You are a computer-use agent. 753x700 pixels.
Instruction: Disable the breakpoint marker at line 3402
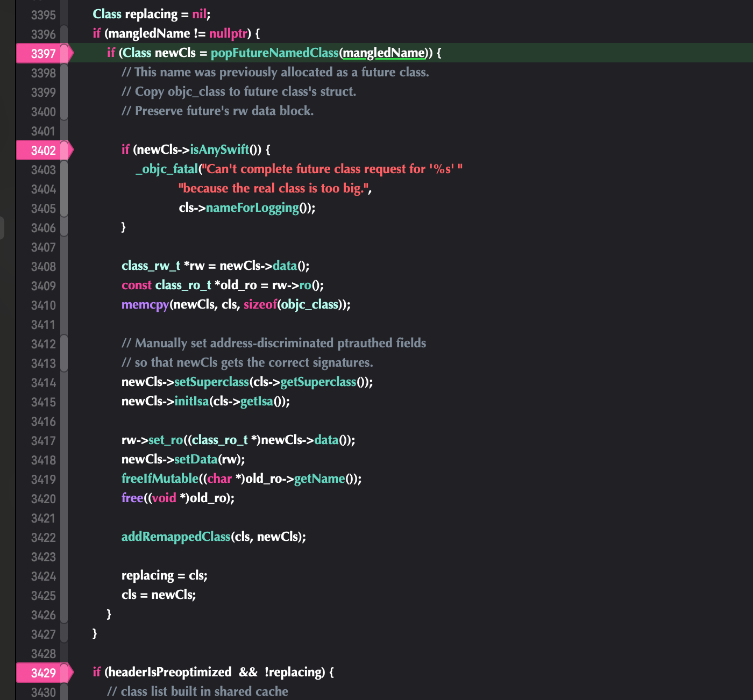point(45,150)
